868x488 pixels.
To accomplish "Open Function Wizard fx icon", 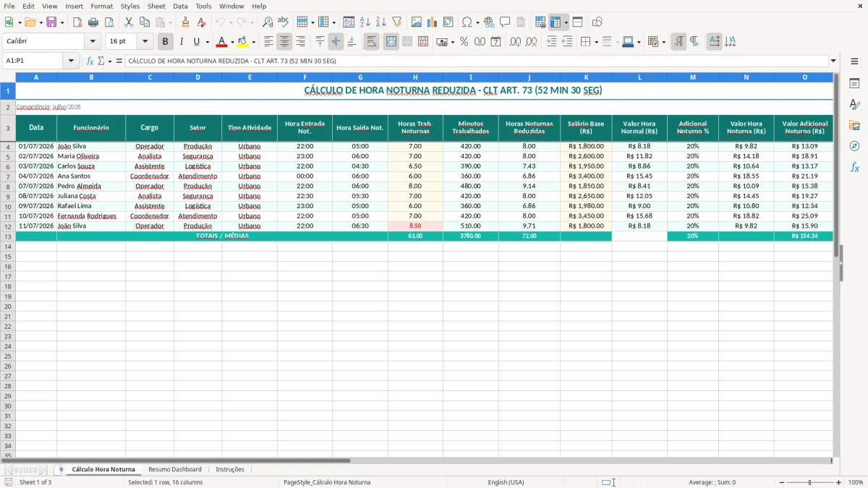I will pos(90,61).
